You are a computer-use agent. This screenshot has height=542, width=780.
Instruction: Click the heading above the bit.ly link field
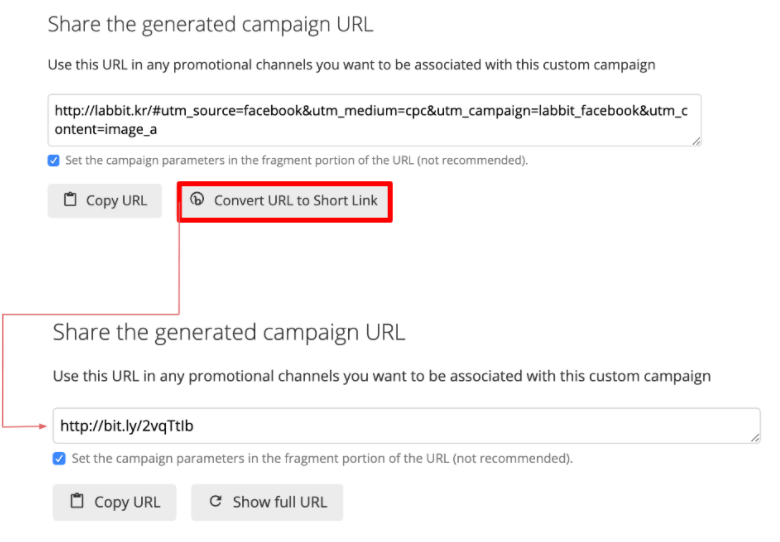(228, 332)
